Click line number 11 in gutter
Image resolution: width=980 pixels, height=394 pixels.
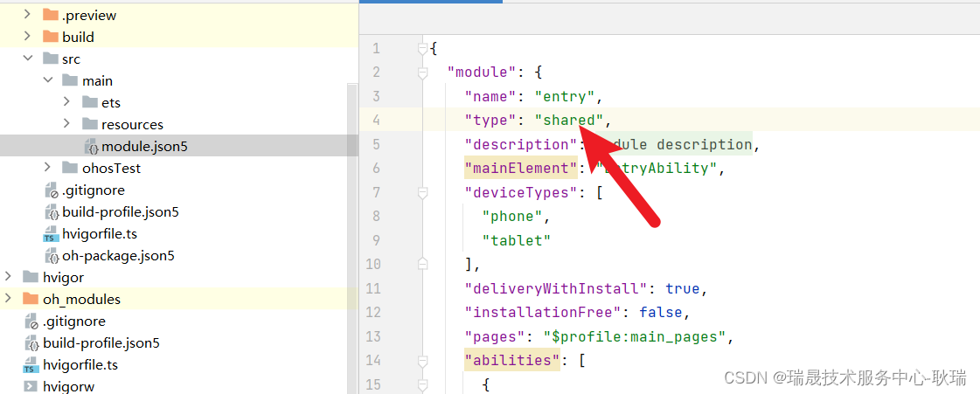click(373, 288)
